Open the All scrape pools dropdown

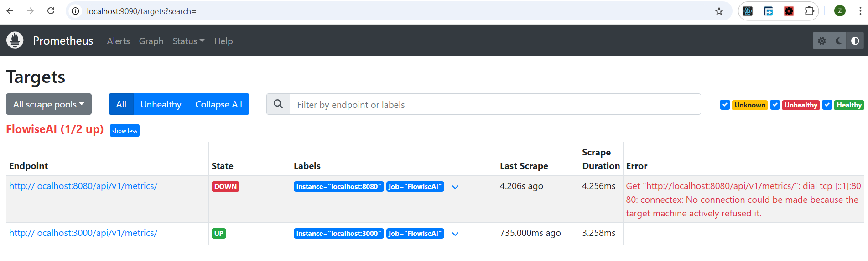click(49, 104)
